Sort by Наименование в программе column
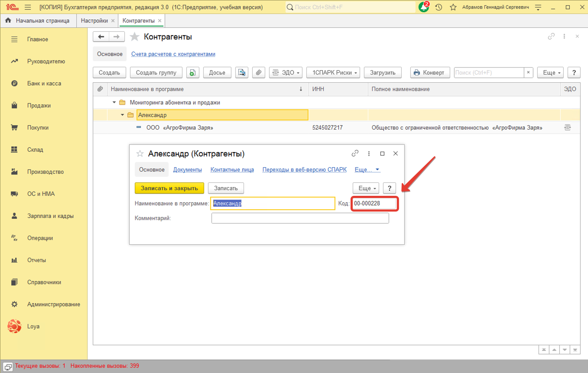The width and height of the screenshot is (588, 373). [x=208, y=89]
